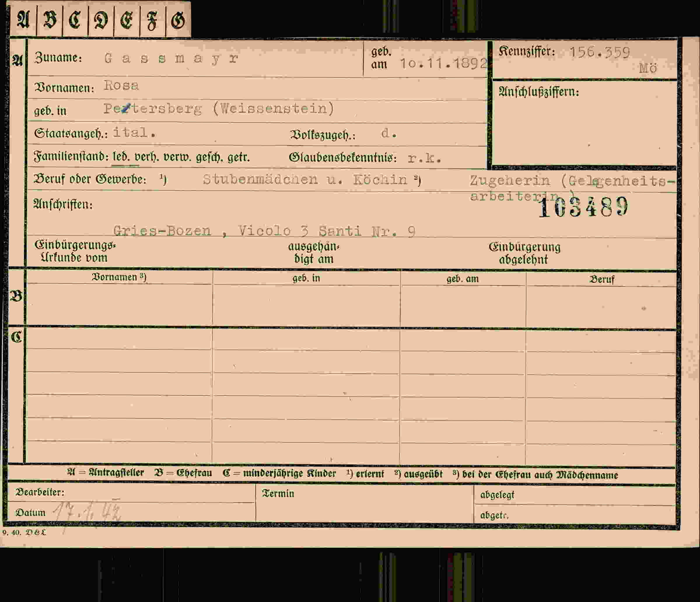Click the 'ausgehändigt am' label
The image size is (700, 602).
coord(314,253)
